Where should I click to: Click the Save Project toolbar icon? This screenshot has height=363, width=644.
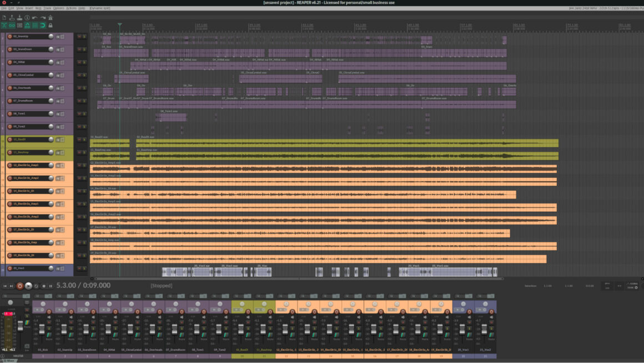(x=19, y=18)
